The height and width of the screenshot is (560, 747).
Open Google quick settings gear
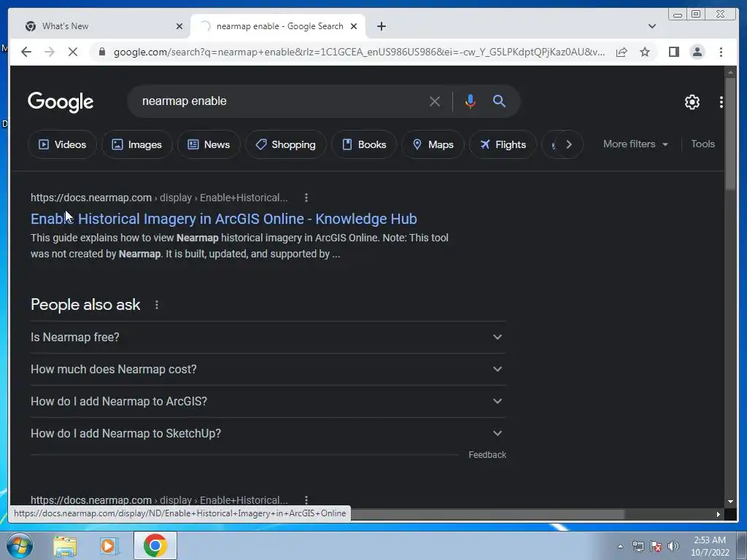692,102
